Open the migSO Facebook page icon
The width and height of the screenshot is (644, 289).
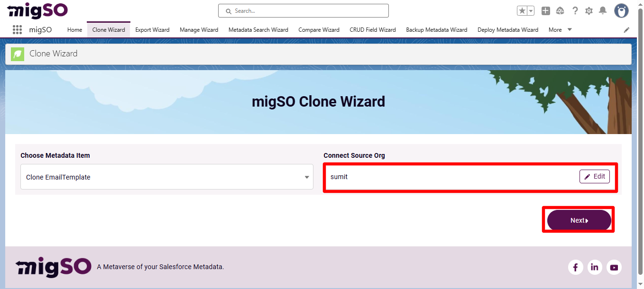(x=575, y=267)
